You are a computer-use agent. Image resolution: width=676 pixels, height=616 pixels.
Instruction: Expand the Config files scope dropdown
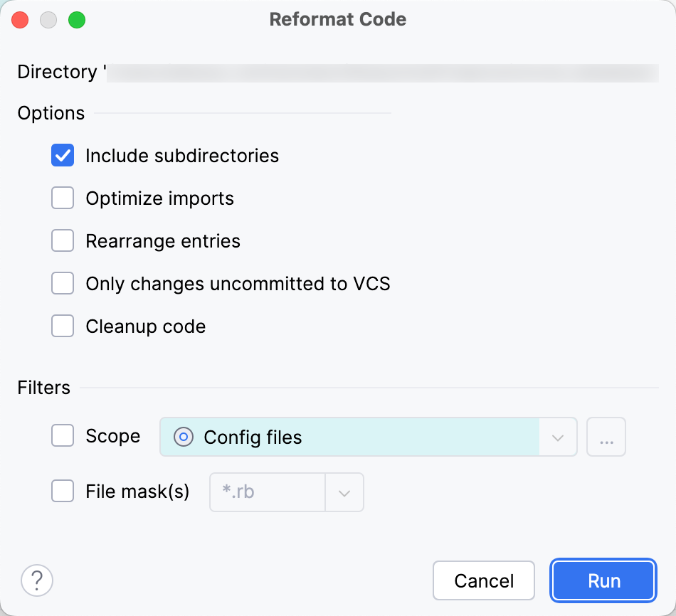558,437
